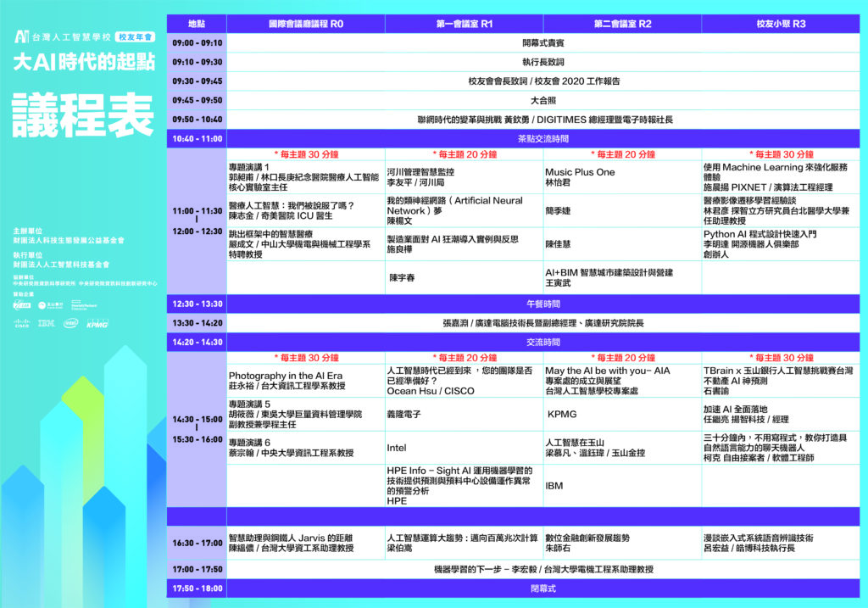Click the 09:00 - 09:10 time slot
This screenshot has width=868, height=608.
tap(197, 42)
